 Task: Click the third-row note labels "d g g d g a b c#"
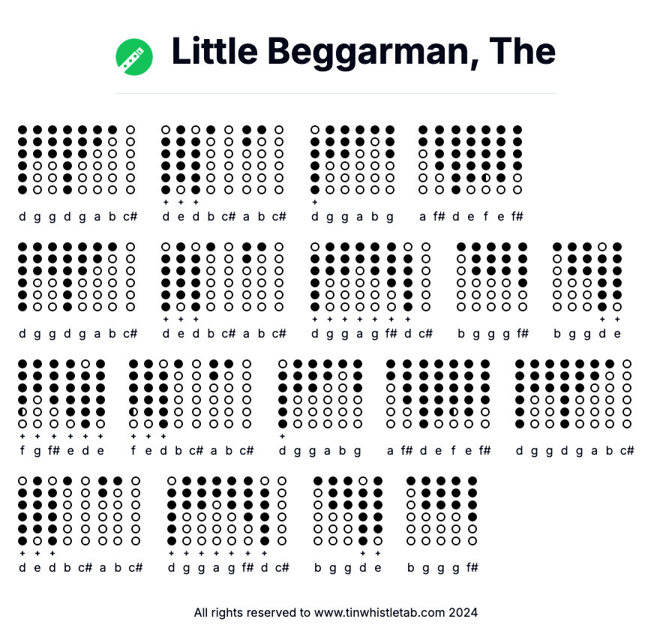point(575,451)
